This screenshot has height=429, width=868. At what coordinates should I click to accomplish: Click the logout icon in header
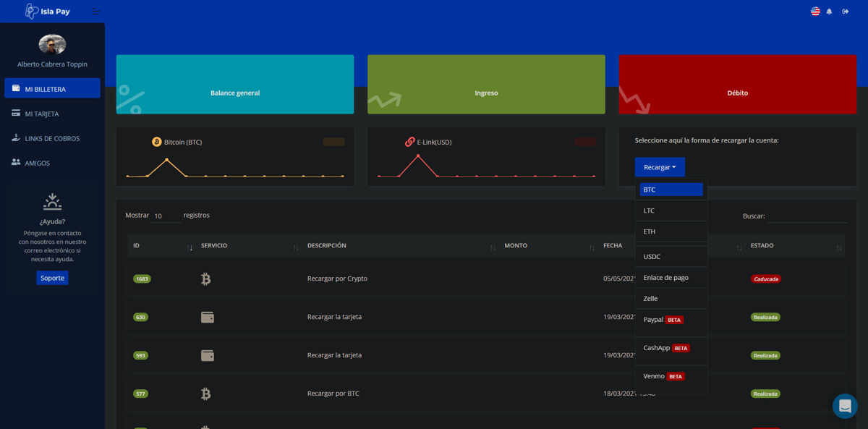[x=846, y=12]
